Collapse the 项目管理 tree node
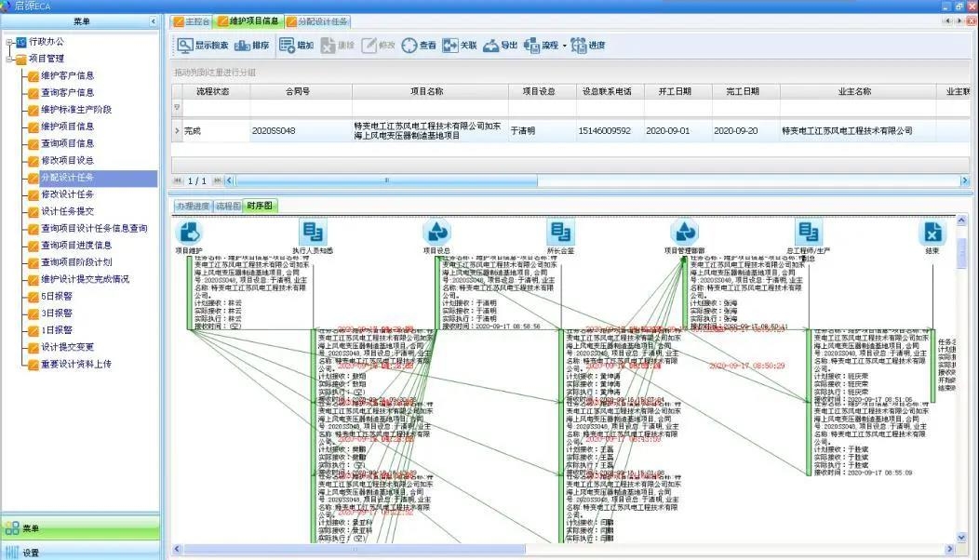This screenshot has width=979, height=560. 9,59
